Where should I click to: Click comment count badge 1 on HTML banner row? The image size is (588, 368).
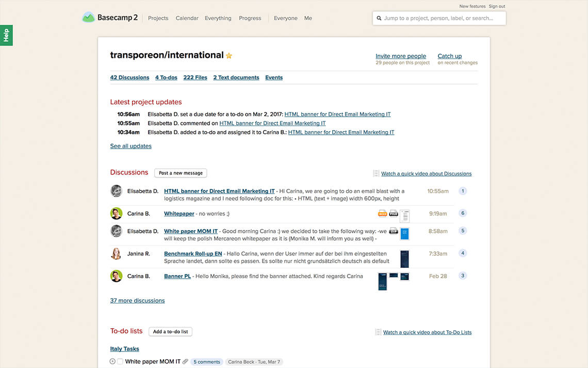(463, 191)
